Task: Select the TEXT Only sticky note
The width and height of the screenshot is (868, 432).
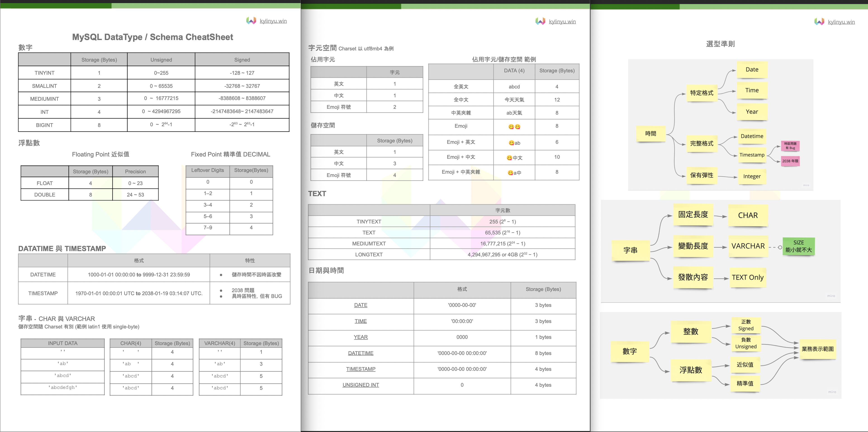Action: pyautogui.click(x=748, y=278)
